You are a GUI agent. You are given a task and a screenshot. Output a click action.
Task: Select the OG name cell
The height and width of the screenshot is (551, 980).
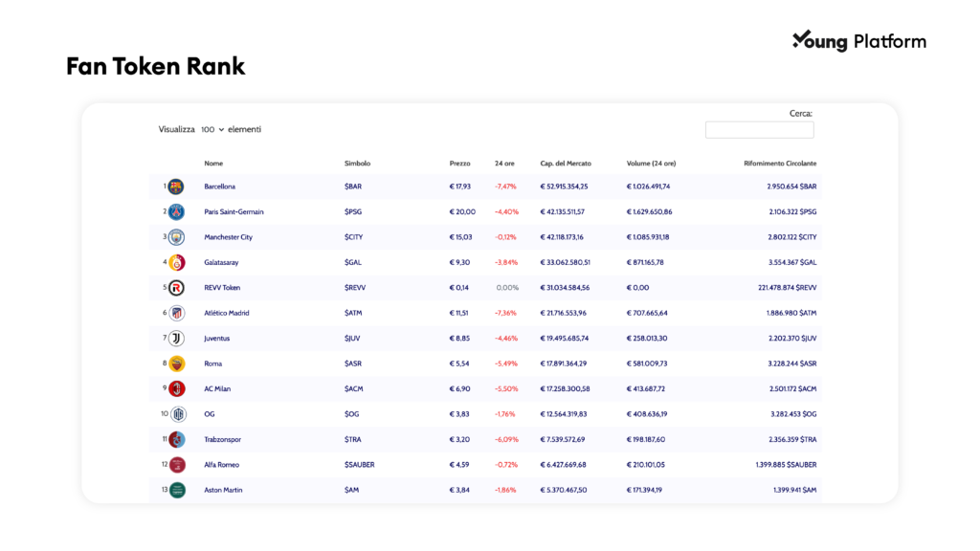pyautogui.click(x=210, y=414)
